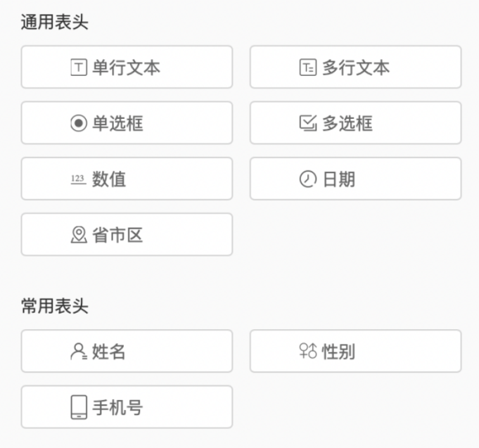Add a 多行文本 header field

click(x=356, y=68)
